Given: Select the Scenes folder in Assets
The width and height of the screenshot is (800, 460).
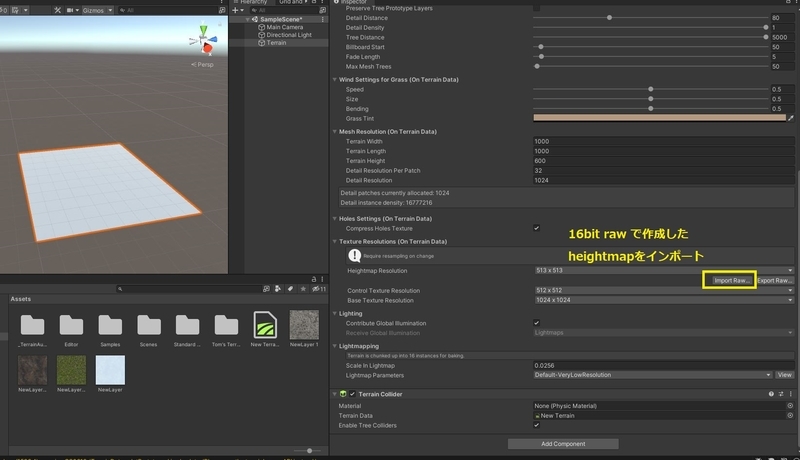Looking at the screenshot, I should point(148,330).
